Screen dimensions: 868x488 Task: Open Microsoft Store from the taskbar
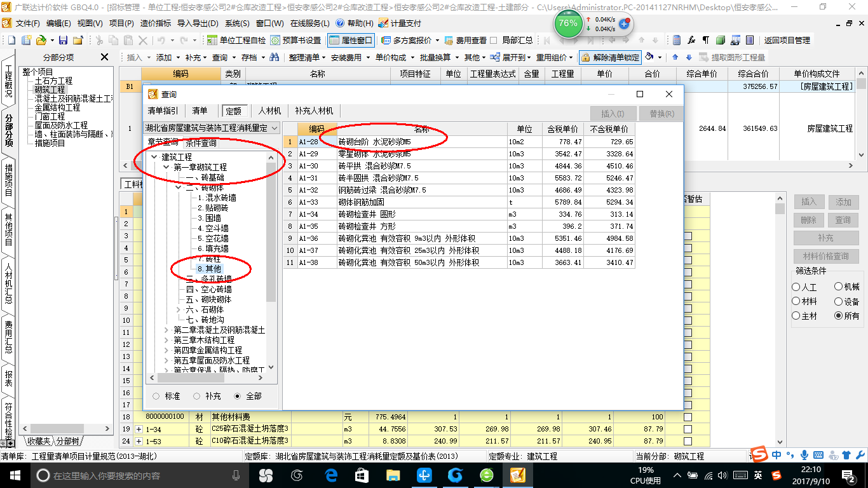click(x=362, y=475)
